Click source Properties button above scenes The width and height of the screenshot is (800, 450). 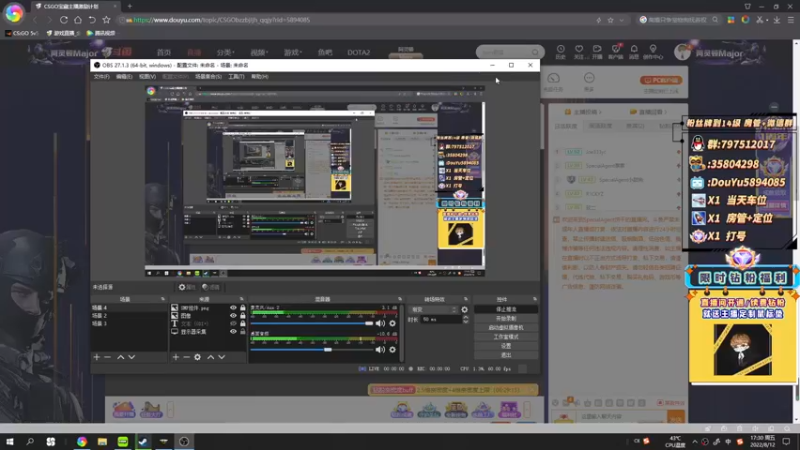[x=187, y=287]
